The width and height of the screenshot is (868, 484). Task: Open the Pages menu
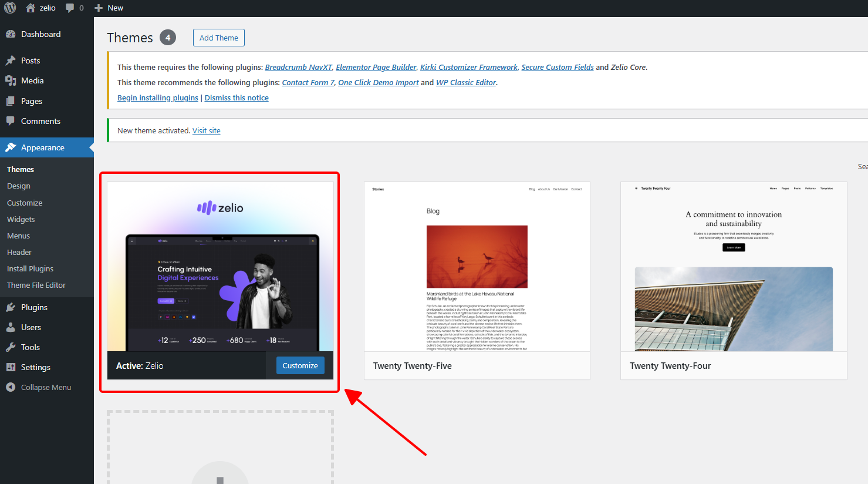tap(47, 101)
